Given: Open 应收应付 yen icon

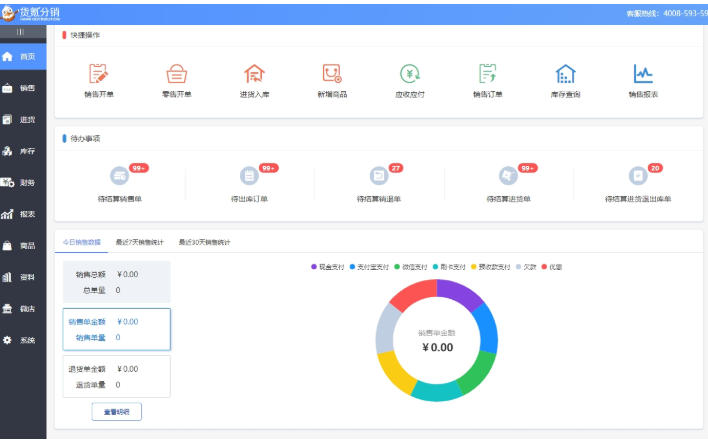Looking at the screenshot, I should (410, 75).
